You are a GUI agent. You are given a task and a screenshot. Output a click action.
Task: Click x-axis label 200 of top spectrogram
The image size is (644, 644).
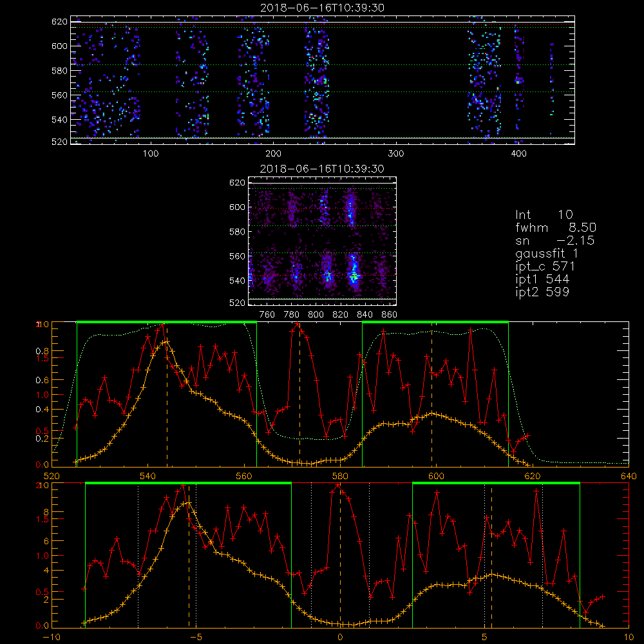(x=273, y=154)
